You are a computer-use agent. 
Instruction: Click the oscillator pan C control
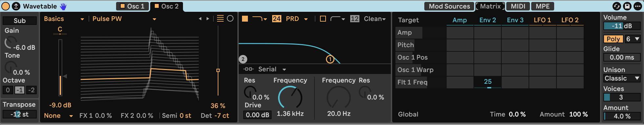click(x=60, y=30)
